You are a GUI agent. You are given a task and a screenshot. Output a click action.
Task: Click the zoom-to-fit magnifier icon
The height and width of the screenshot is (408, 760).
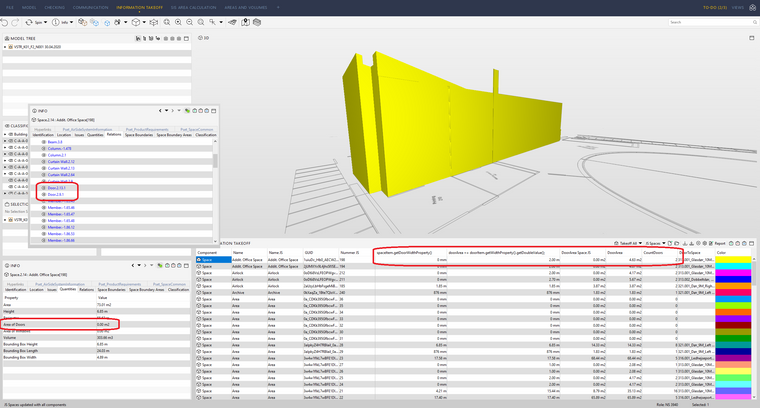pos(167,22)
